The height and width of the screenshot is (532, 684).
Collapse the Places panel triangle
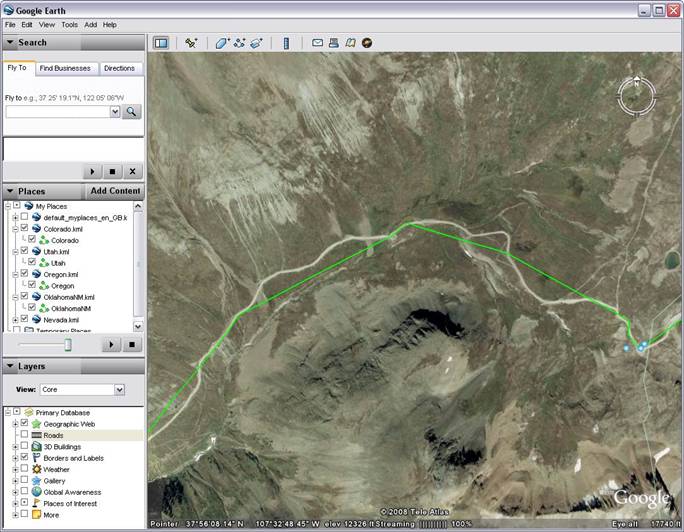(x=10, y=191)
